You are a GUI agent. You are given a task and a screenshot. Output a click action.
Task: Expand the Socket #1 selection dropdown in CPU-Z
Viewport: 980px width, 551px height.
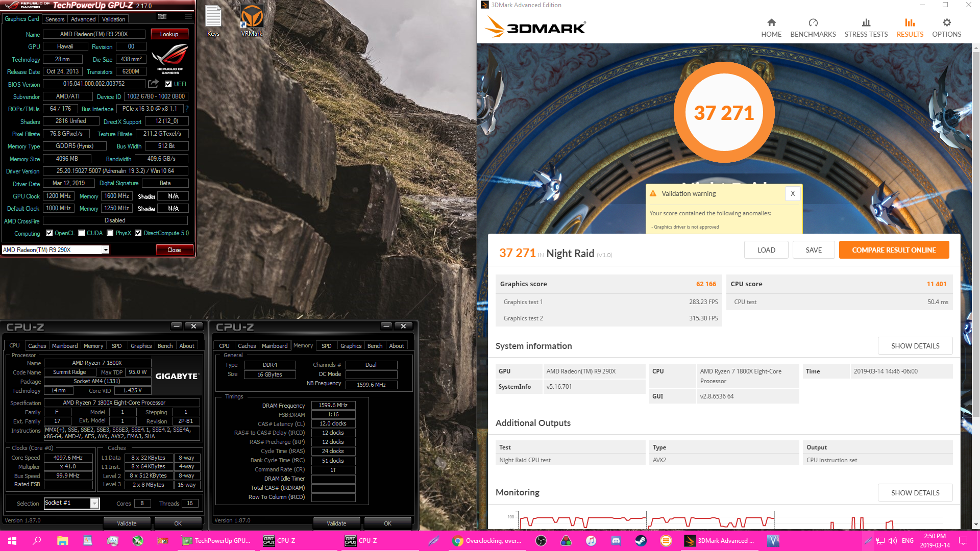pos(94,504)
